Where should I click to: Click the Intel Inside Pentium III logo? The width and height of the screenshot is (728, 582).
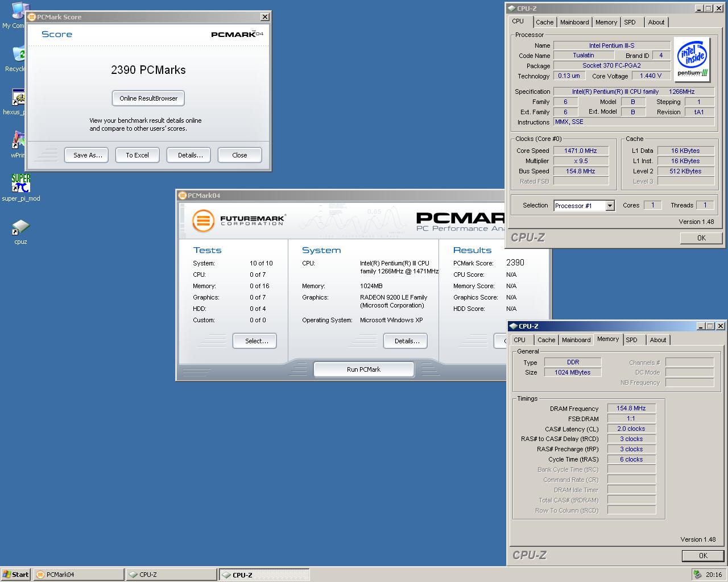(692, 59)
